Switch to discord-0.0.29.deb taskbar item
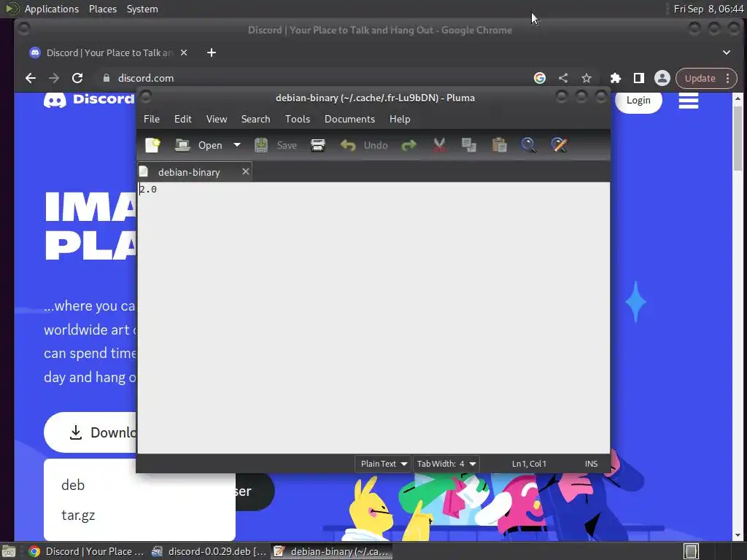The image size is (747, 560). 209,551
